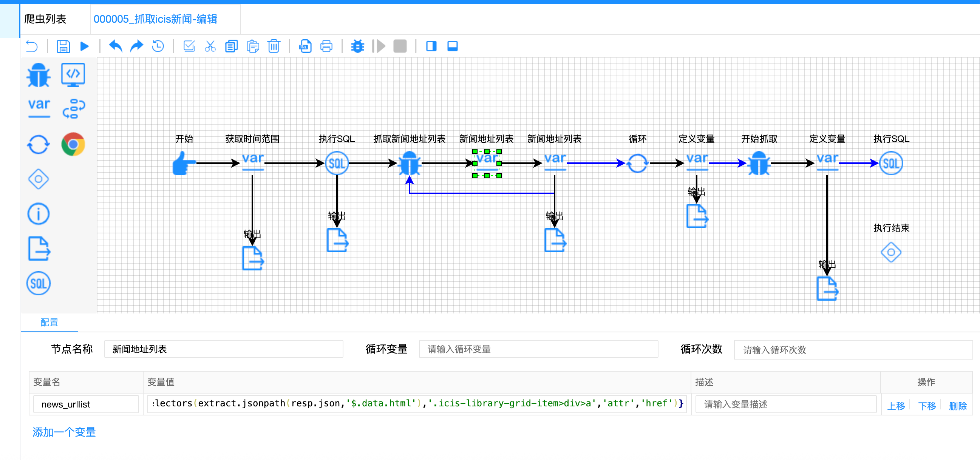Click the 循环次数 input field
Viewport: 980px width, 460px height.
tap(852, 349)
